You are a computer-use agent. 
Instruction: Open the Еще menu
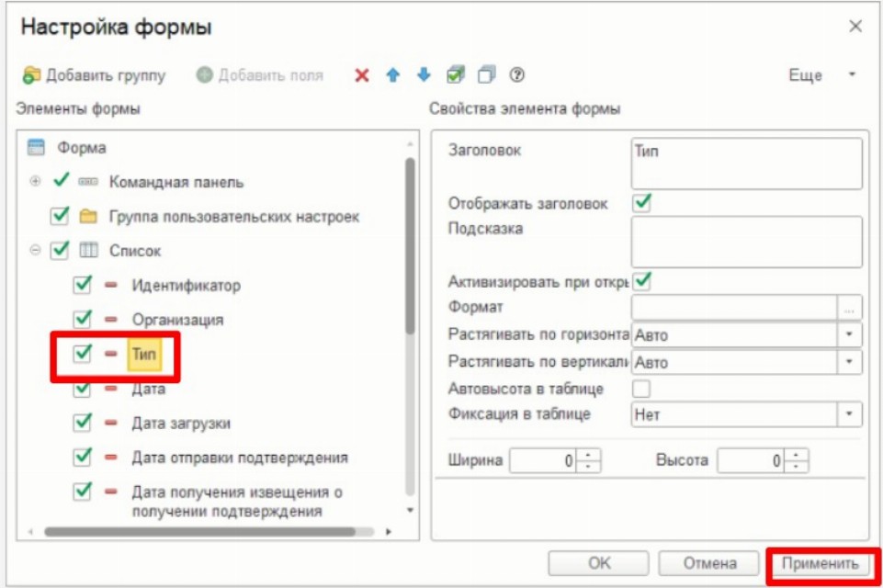tap(821, 75)
